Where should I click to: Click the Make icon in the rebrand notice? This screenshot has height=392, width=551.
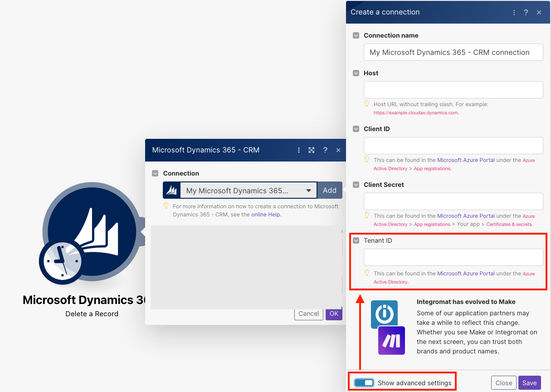[391, 340]
